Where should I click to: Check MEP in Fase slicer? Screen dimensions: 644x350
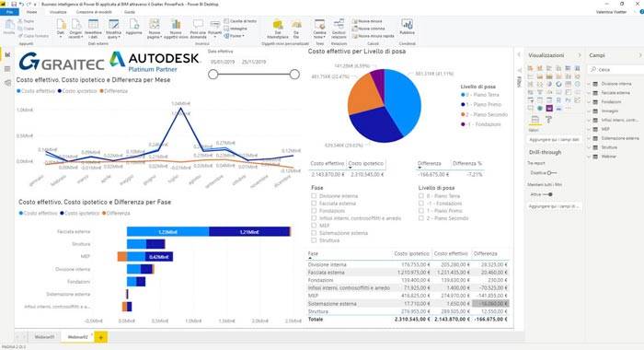[x=315, y=226]
